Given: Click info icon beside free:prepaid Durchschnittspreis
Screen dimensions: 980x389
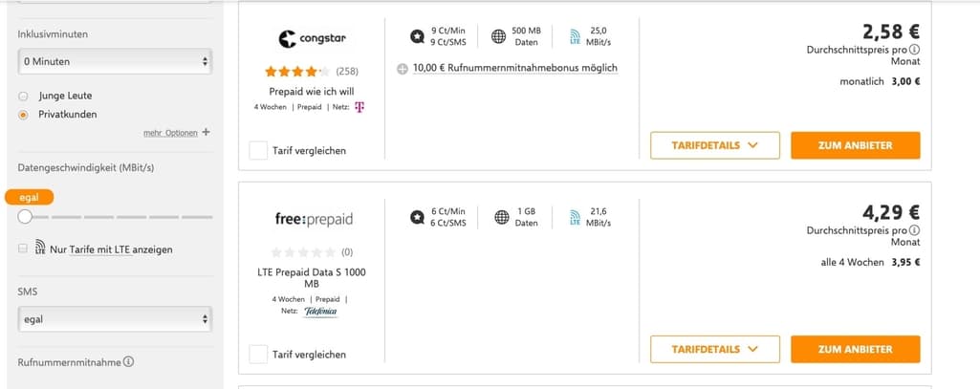Looking at the screenshot, I should point(914,230).
